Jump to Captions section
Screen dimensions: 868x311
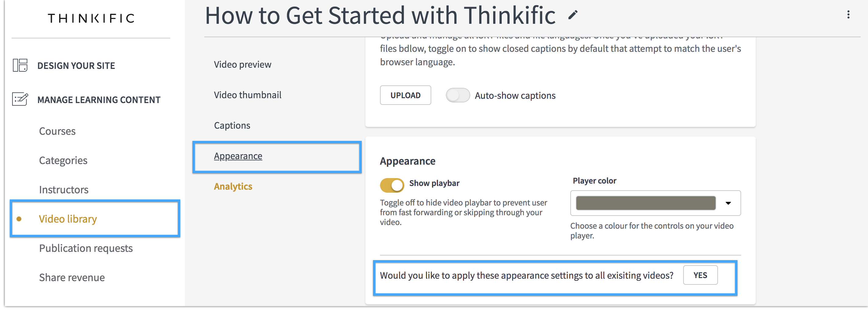click(232, 125)
